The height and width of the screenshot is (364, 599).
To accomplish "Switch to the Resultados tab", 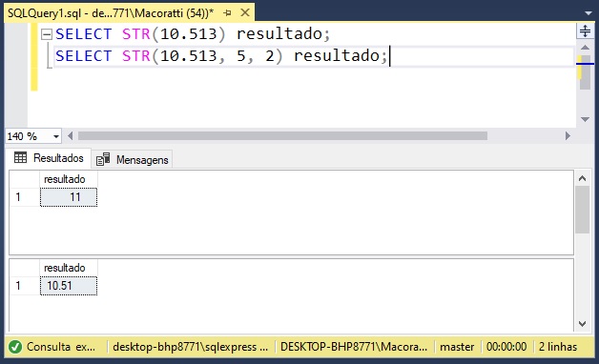I will click(x=49, y=158).
